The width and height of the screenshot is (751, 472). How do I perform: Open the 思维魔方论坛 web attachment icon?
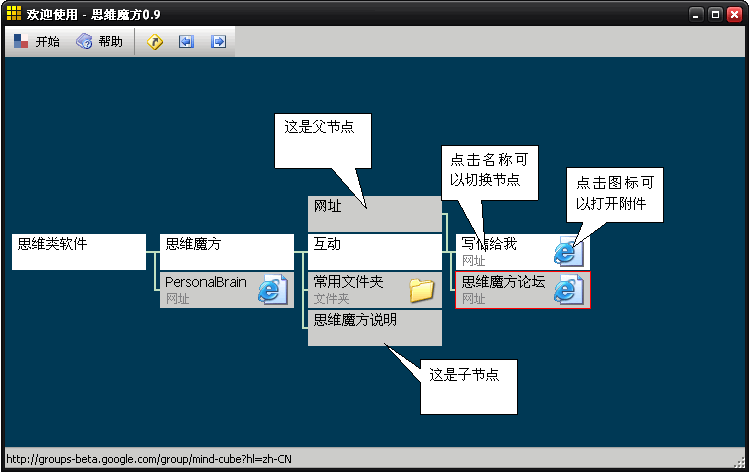[x=569, y=289]
